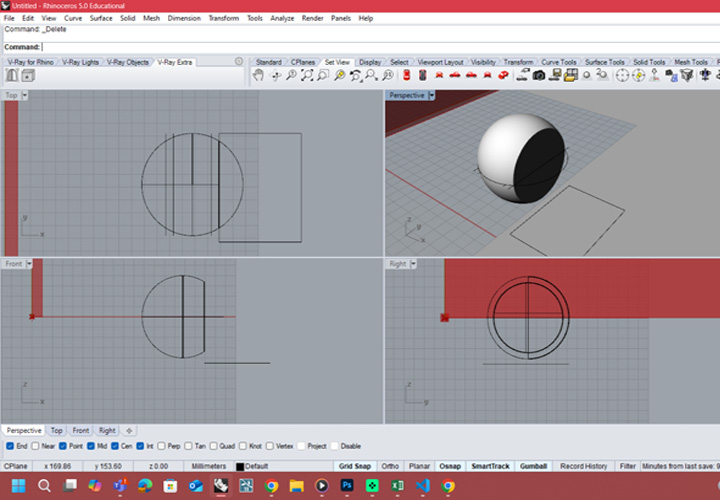Screen dimensions: 720x500
Task: Add a new viewport tab with plus icon
Action: 129,430
